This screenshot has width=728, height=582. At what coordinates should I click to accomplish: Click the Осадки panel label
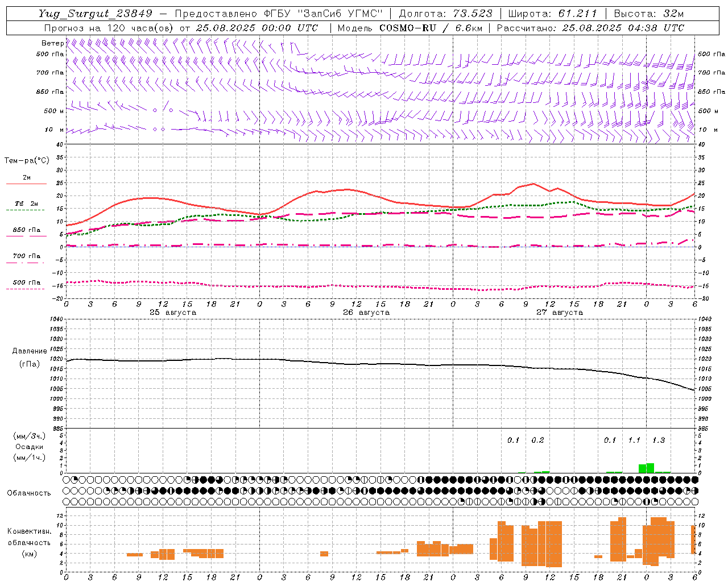pos(29,447)
